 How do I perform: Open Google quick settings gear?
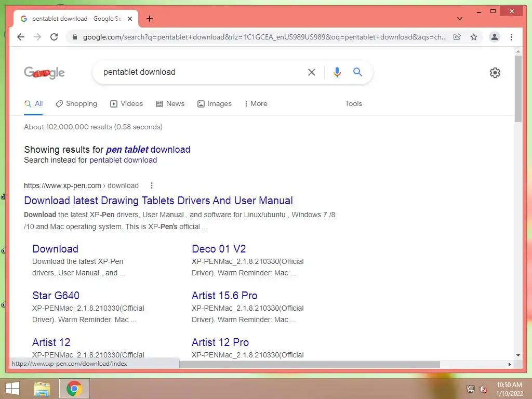pos(495,73)
